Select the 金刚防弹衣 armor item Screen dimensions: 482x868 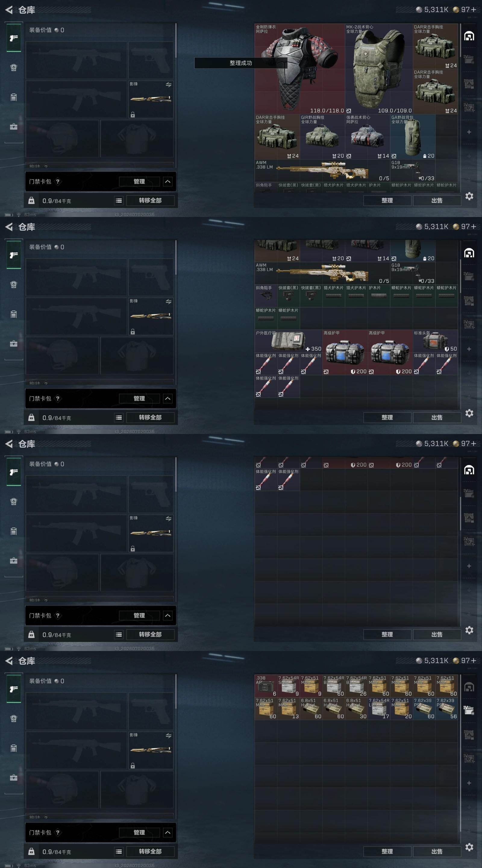[x=300, y=69]
